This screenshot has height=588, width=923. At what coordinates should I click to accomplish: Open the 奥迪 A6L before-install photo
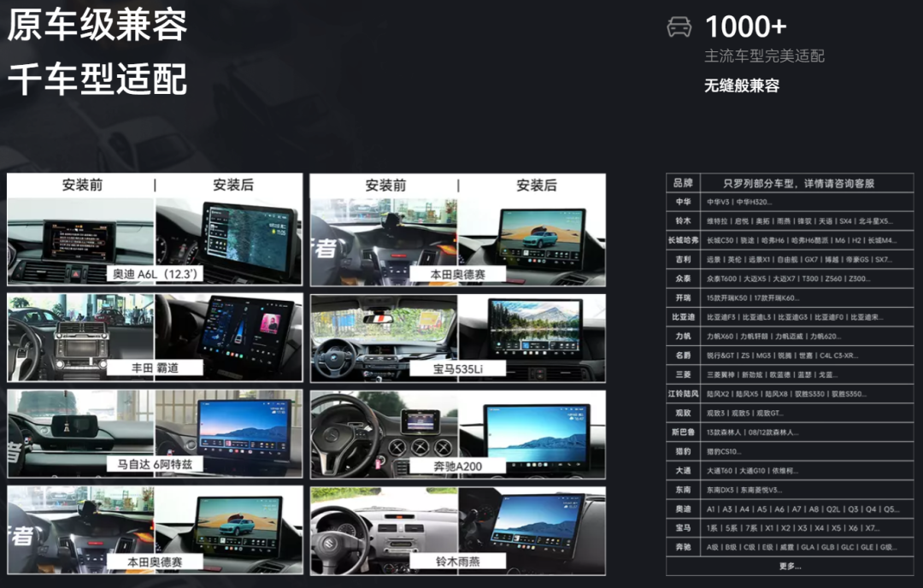click(80, 241)
